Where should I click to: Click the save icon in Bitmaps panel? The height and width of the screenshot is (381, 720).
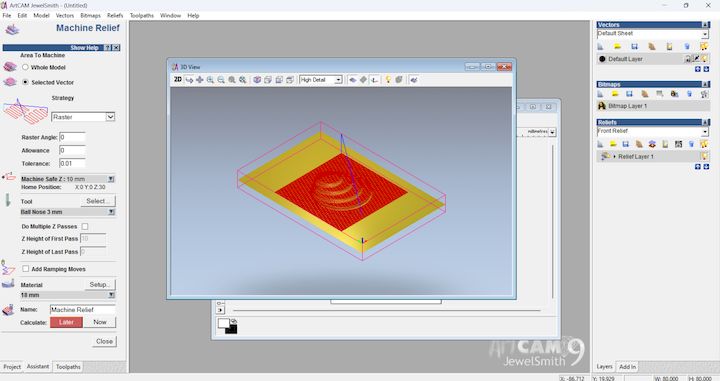(630, 94)
